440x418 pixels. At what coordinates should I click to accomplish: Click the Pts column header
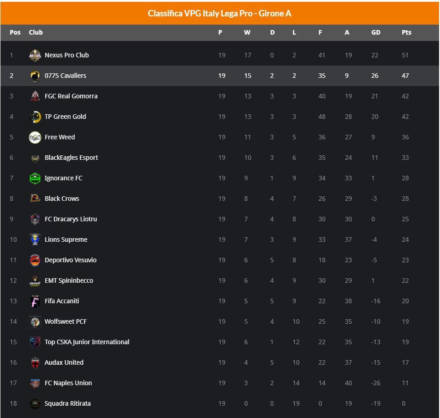406,33
